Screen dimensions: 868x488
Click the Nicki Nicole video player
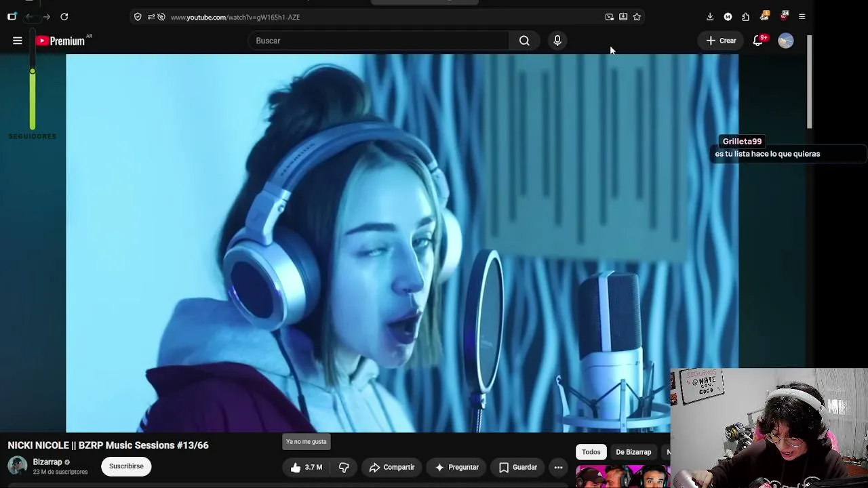[x=402, y=243]
